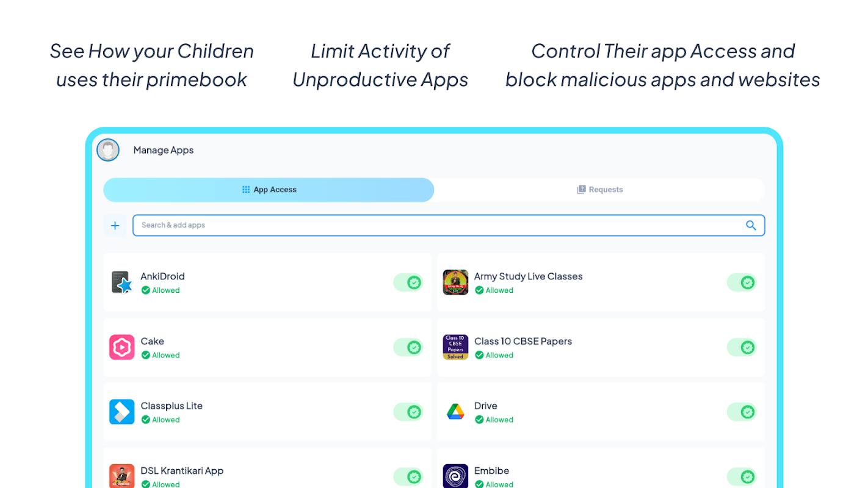The image size is (868, 488).
Task: Switch off Classplus Lite access
Action: click(x=408, y=412)
